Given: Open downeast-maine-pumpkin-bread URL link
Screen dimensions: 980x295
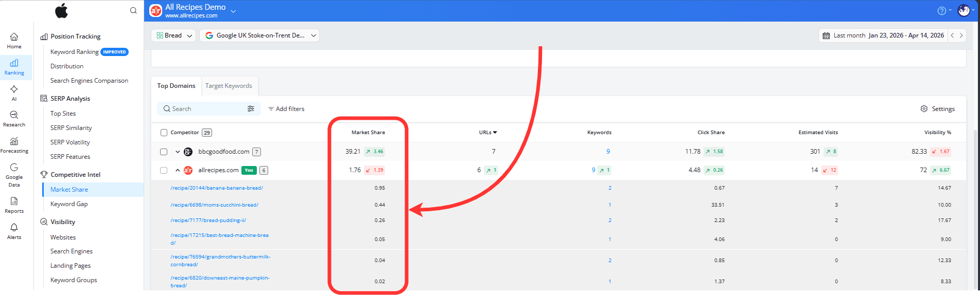Looking at the screenshot, I should (x=220, y=282).
